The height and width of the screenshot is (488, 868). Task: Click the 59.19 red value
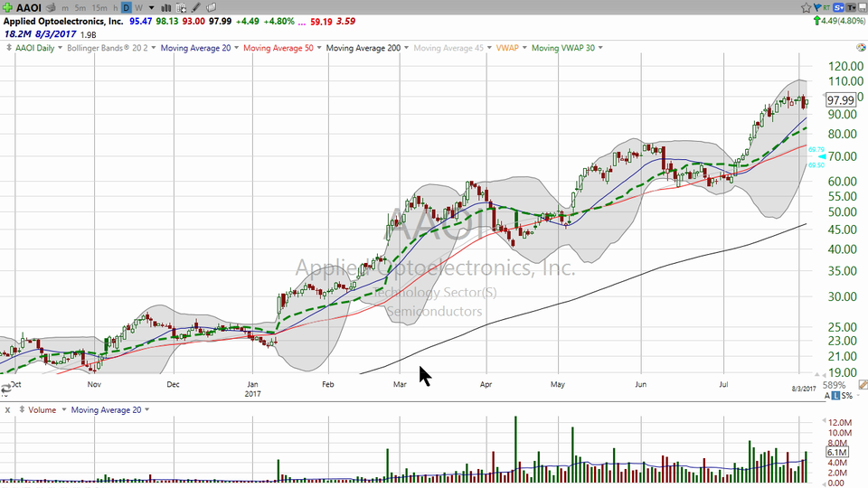321,21
